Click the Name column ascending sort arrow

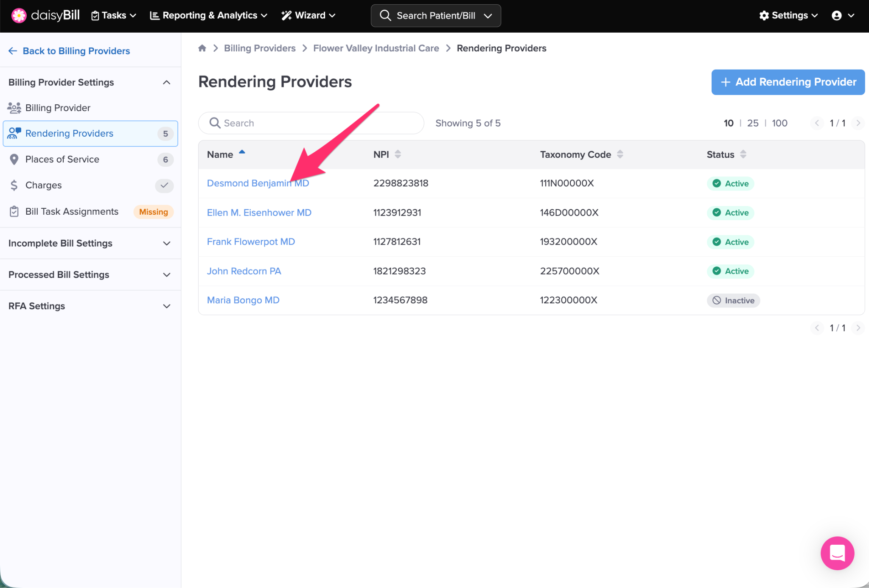[242, 152]
